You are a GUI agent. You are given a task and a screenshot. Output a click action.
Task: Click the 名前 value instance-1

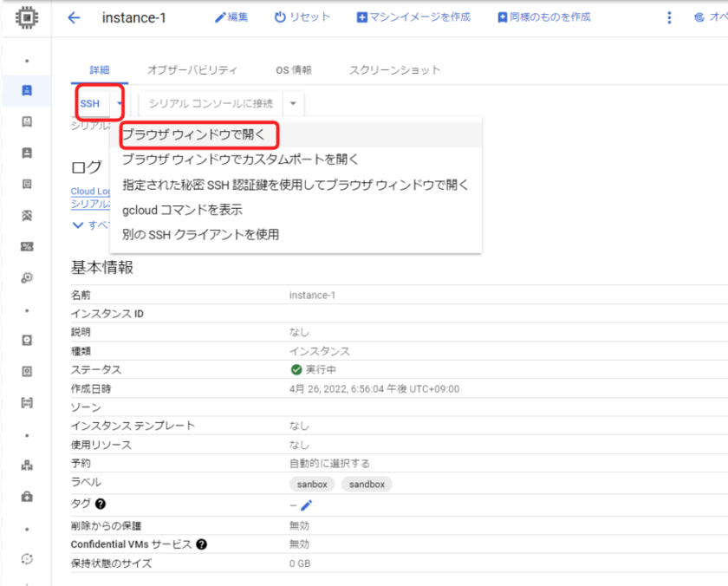coord(312,296)
